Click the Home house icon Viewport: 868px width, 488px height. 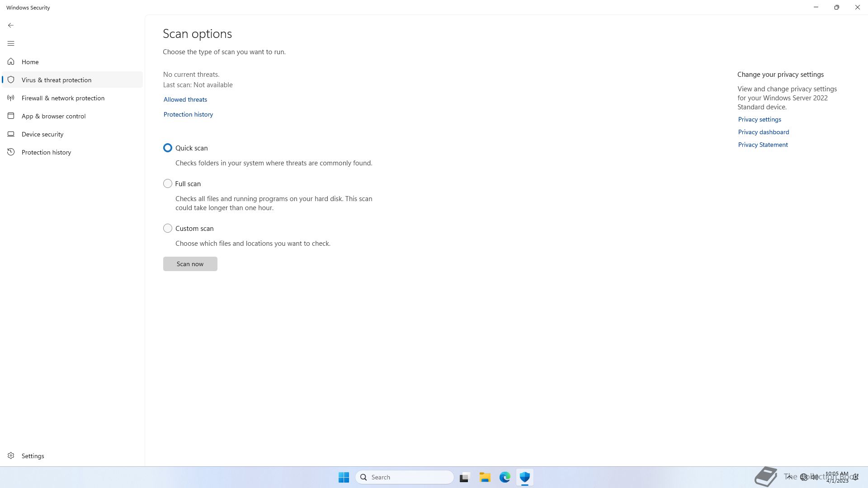(11, 61)
